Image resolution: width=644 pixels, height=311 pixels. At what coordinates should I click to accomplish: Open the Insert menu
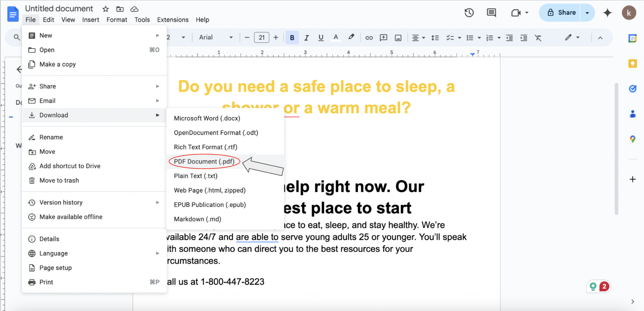click(x=91, y=20)
